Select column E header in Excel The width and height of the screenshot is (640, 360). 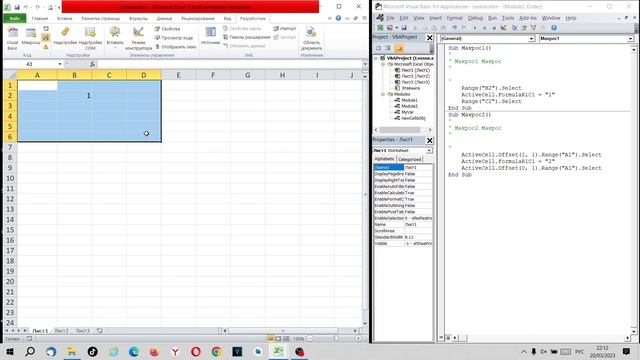tap(178, 75)
